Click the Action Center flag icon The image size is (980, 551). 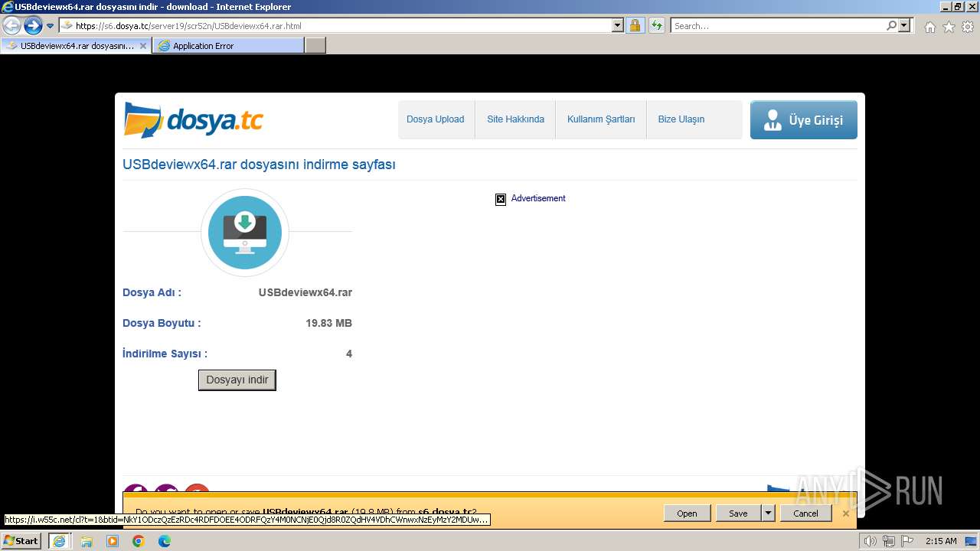click(x=907, y=541)
